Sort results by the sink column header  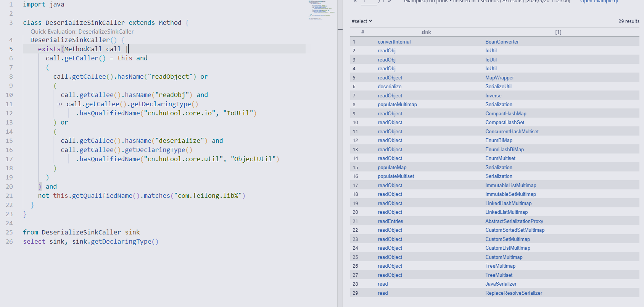tap(426, 32)
